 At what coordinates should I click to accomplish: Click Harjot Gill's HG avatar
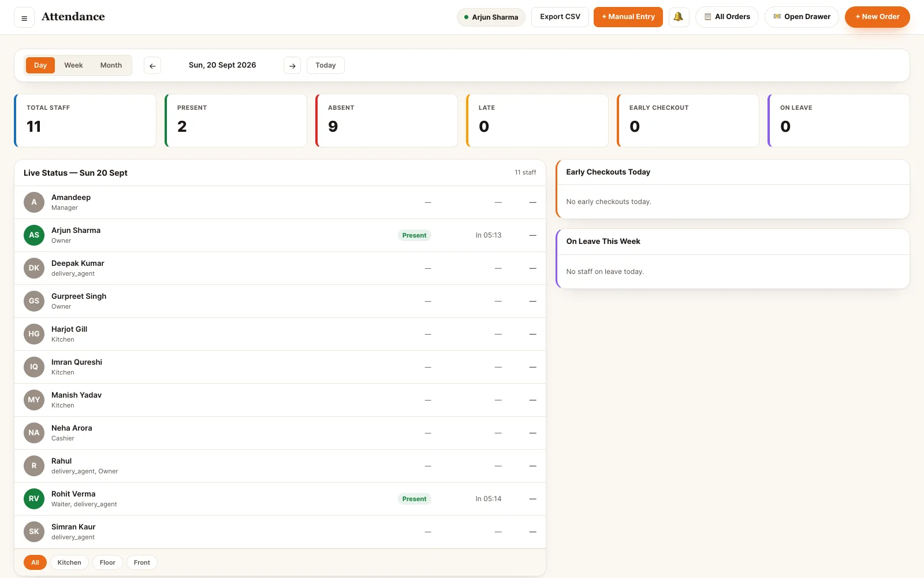pos(34,334)
